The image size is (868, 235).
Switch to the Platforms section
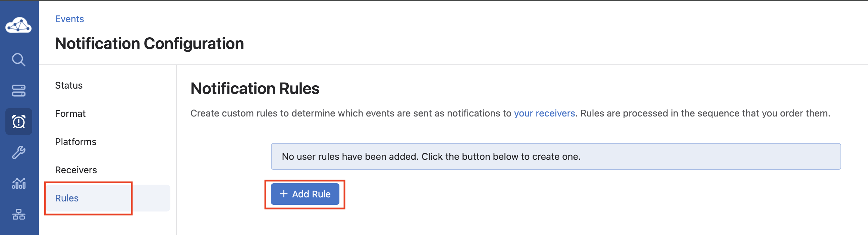point(75,142)
